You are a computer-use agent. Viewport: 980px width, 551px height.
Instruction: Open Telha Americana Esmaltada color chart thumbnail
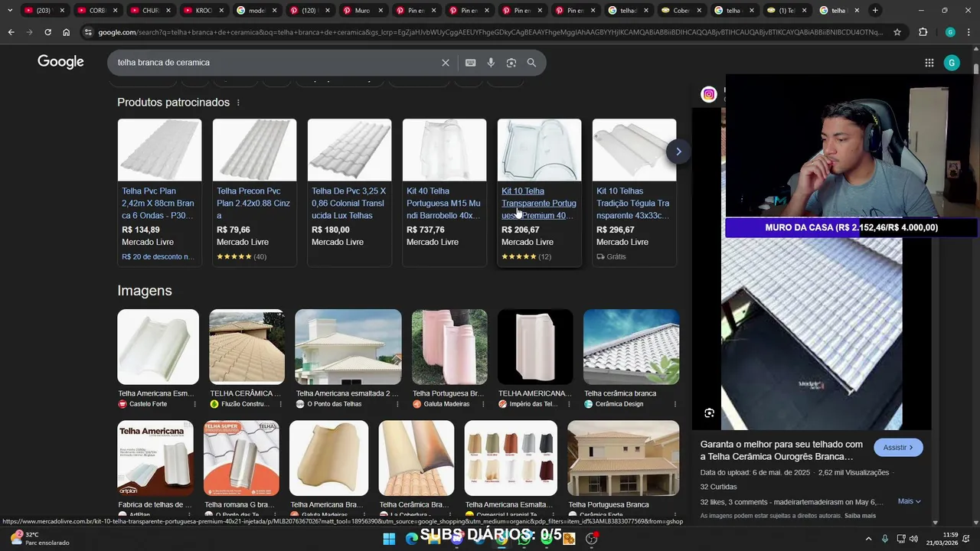click(511, 458)
